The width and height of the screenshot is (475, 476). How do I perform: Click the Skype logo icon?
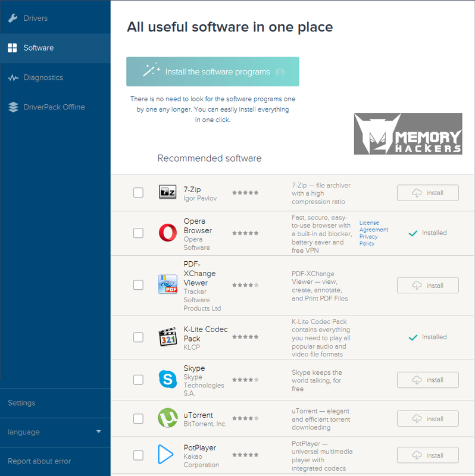[168, 379]
